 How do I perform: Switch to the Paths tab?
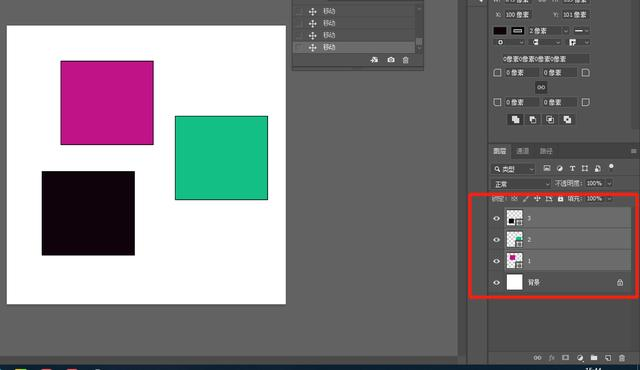click(546, 151)
